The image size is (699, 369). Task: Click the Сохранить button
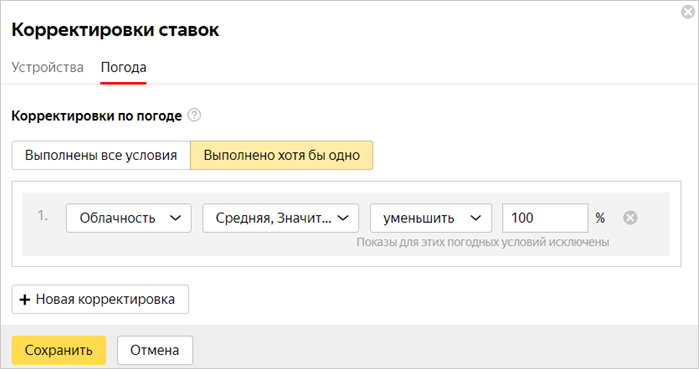[59, 350]
